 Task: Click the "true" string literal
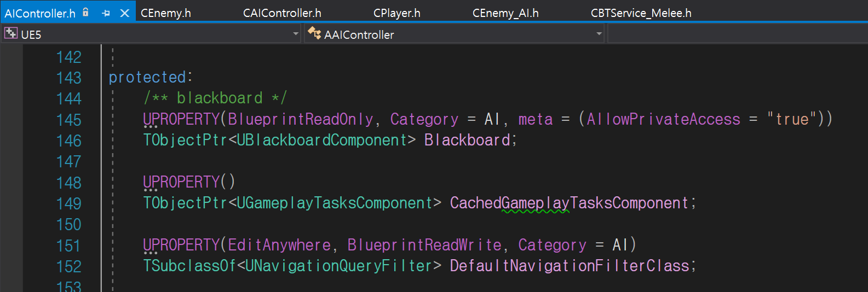792,119
